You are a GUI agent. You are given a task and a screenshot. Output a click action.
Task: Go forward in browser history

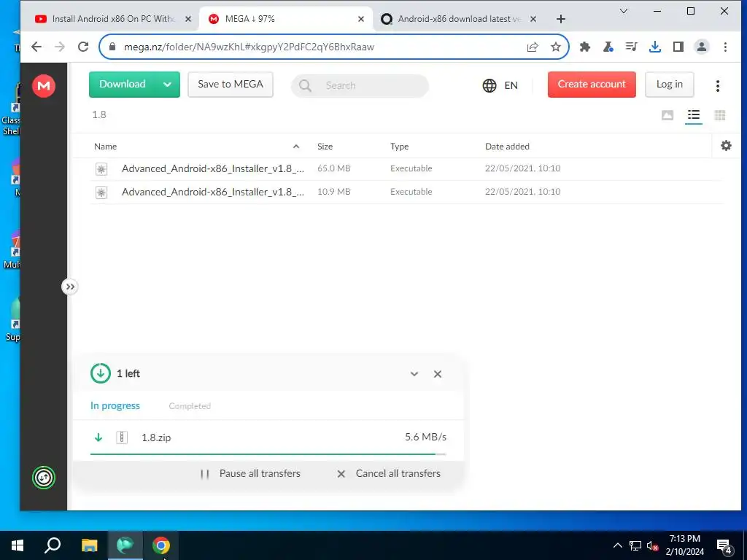tap(60, 47)
